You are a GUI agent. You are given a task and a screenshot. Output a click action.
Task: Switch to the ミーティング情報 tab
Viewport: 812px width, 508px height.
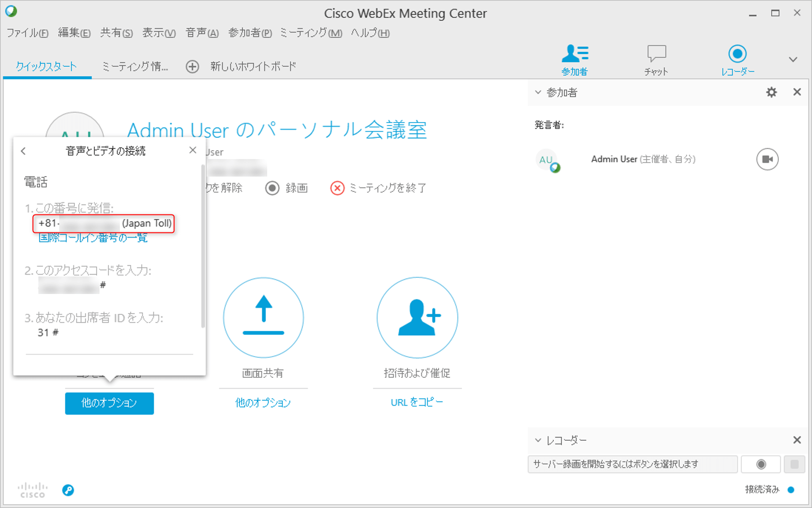[135, 67]
